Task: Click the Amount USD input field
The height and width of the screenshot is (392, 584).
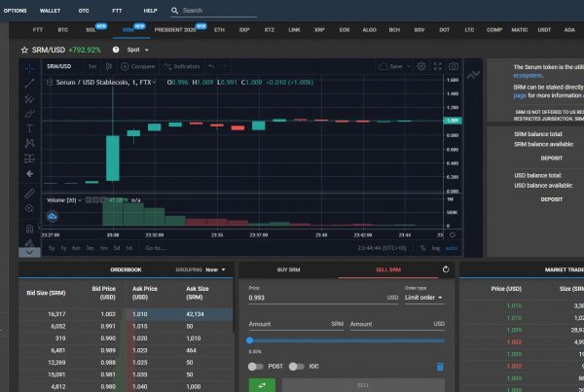Action: pyautogui.click(x=397, y=324)
